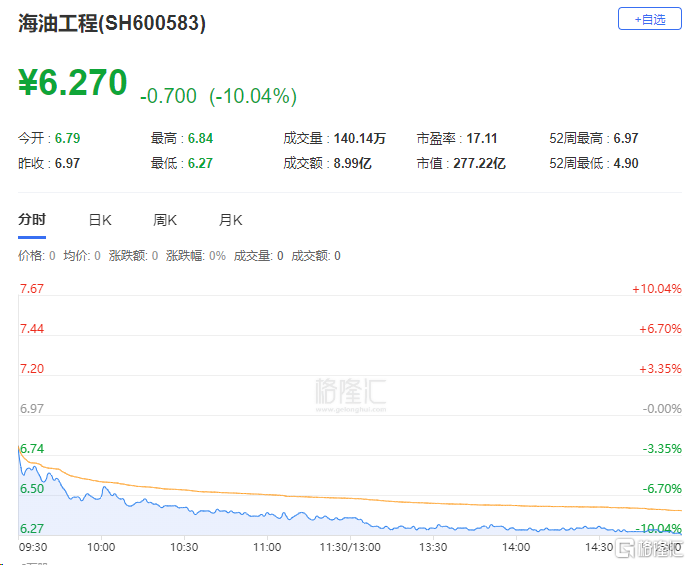Click the 10:30 time axis marker

[x=184, y=547]
